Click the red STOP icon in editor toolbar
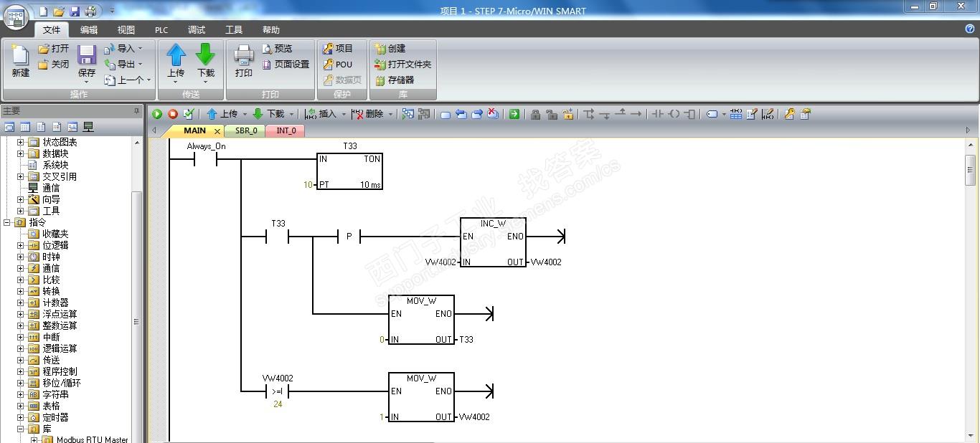This screenshot has height=443, width=980. pyautogui.click(x=173, y=114)
